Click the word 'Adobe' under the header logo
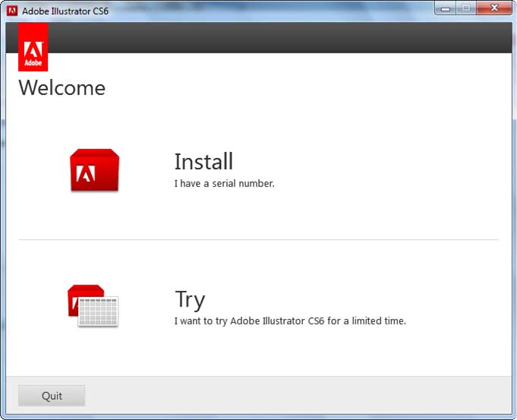This screenshot has width=517, height=420. point(33,64)
